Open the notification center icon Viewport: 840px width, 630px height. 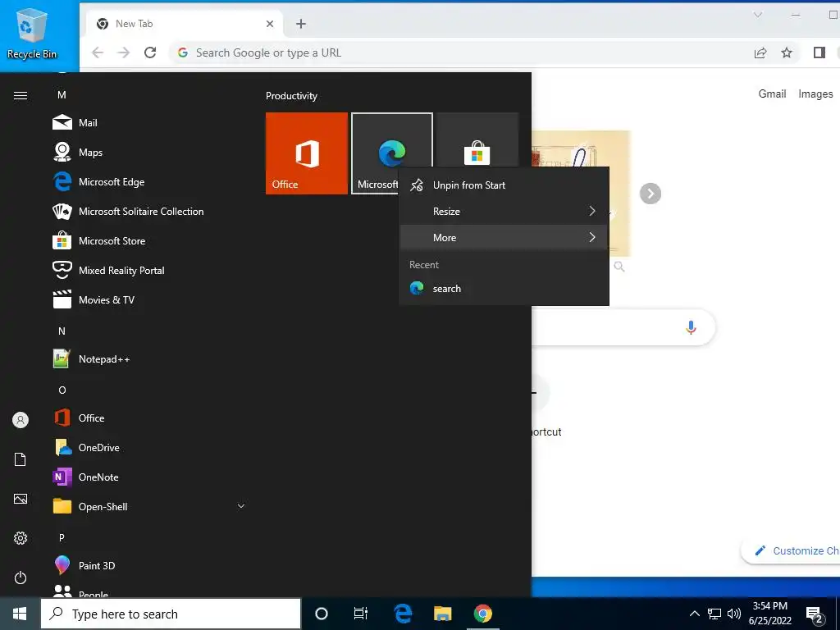pyautogui.click(x=815, y=614)
